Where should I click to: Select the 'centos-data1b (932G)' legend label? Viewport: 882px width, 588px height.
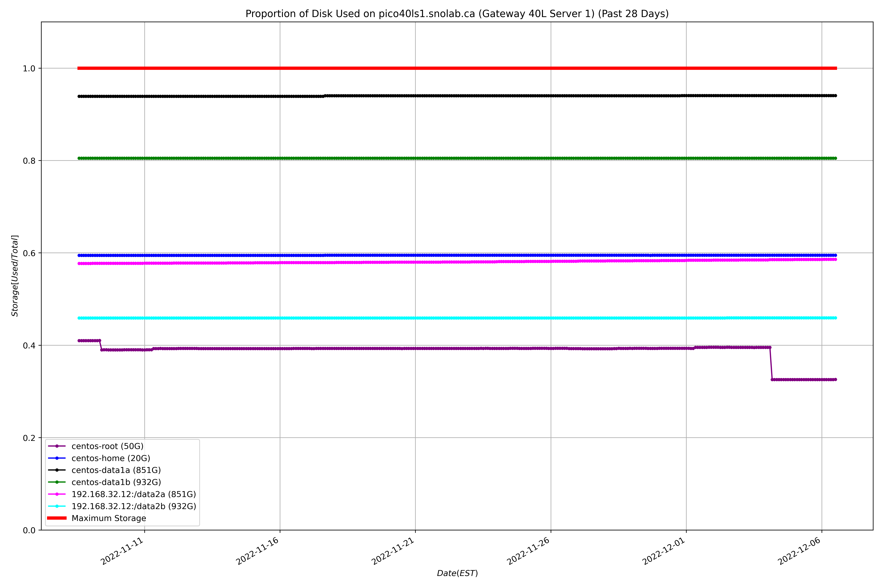tap(116, 482)
